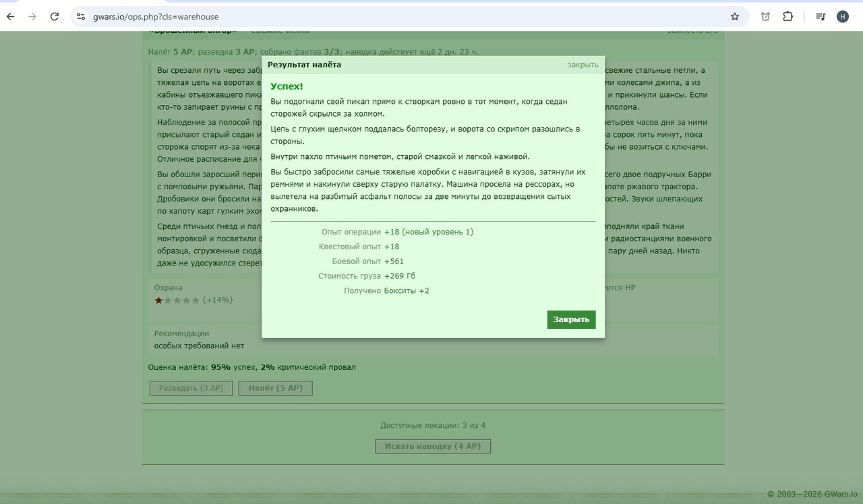Click the Квестовый опыт +18 row
This screenshot has width=863, height=504.
click(359, 247)
